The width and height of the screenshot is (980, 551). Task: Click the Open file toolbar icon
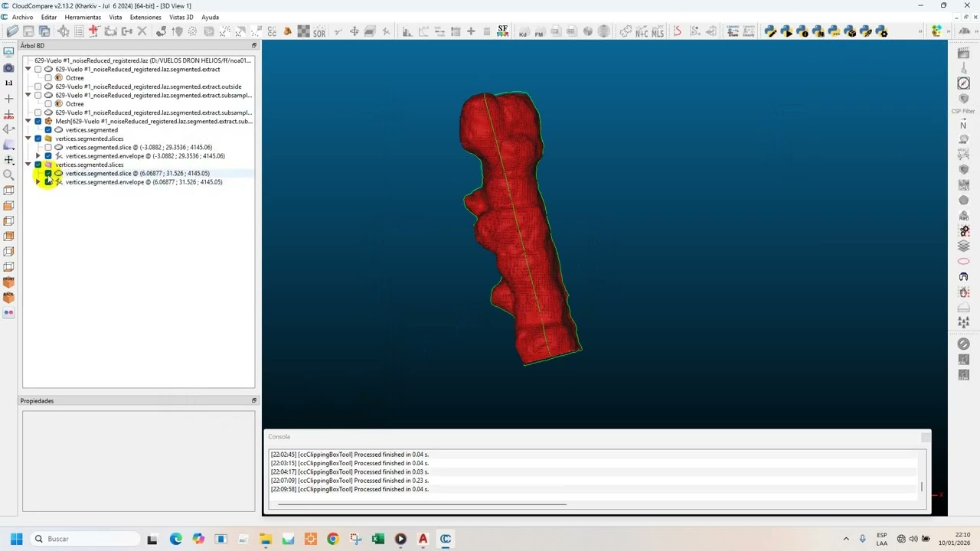[12, 31]
